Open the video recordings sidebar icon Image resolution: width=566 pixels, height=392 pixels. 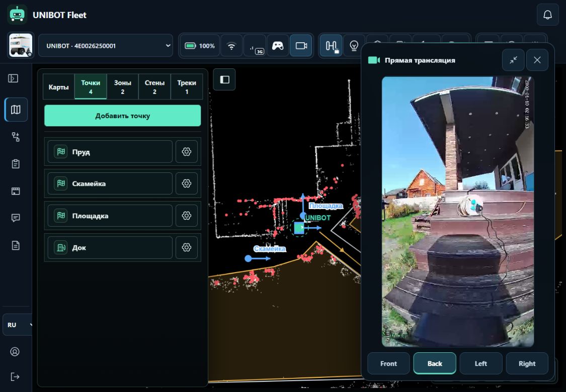pos(16,191)
